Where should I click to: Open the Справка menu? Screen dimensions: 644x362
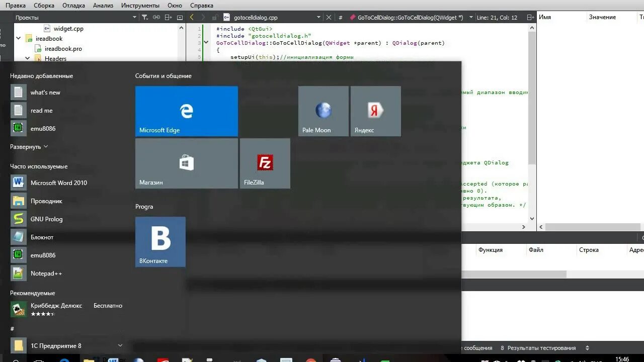coord(202,6)
